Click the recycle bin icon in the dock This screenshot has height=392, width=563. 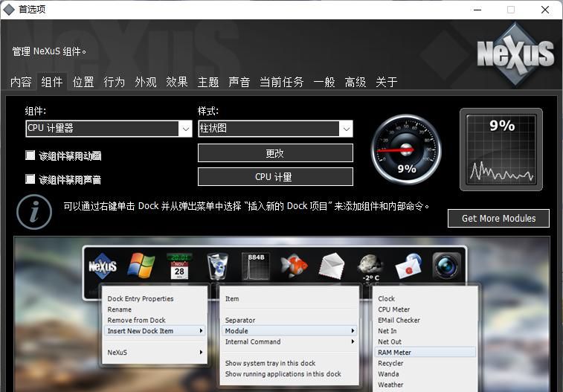218,266
